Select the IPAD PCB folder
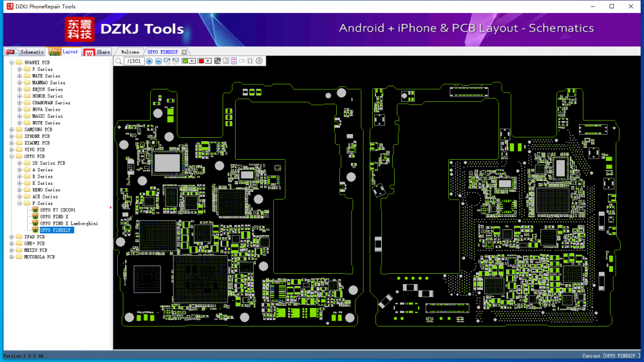The image size is (644, 362). click(x=34, y=236)
